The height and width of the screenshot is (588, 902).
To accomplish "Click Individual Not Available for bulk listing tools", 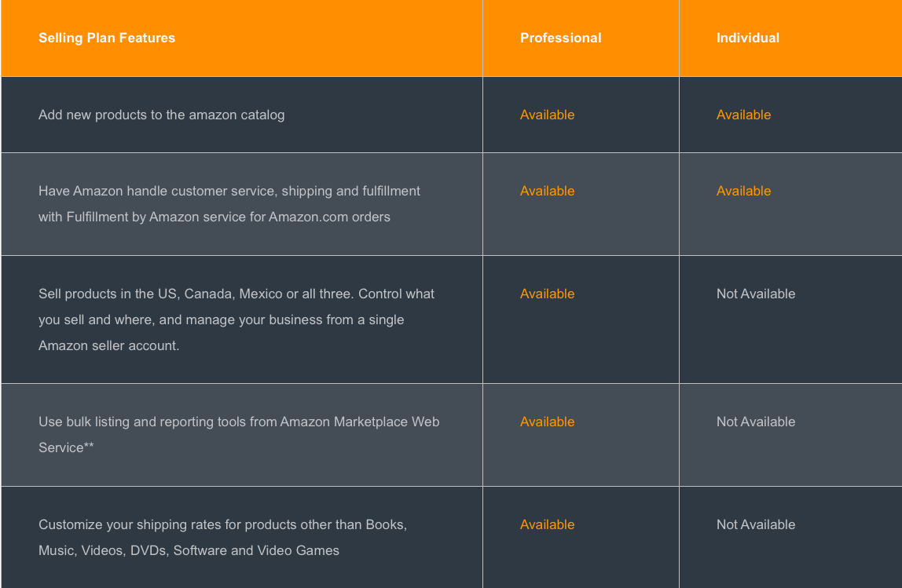I will click(755, 422).
